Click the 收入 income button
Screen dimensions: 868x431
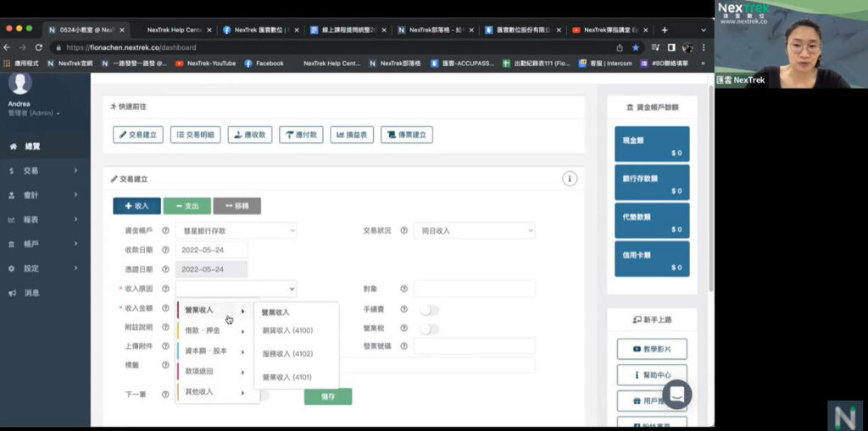click(x=136, y=206)
